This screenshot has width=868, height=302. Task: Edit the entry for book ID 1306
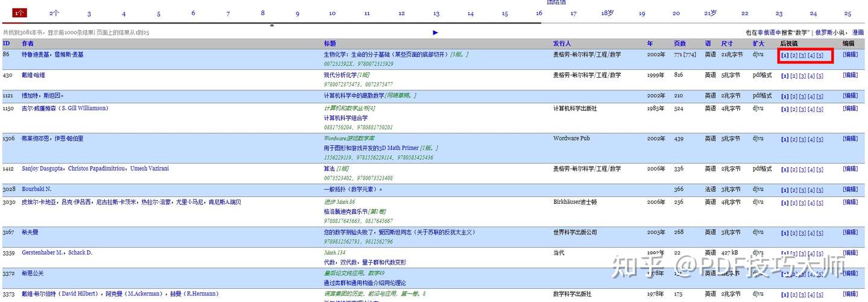tap(849, 139)
